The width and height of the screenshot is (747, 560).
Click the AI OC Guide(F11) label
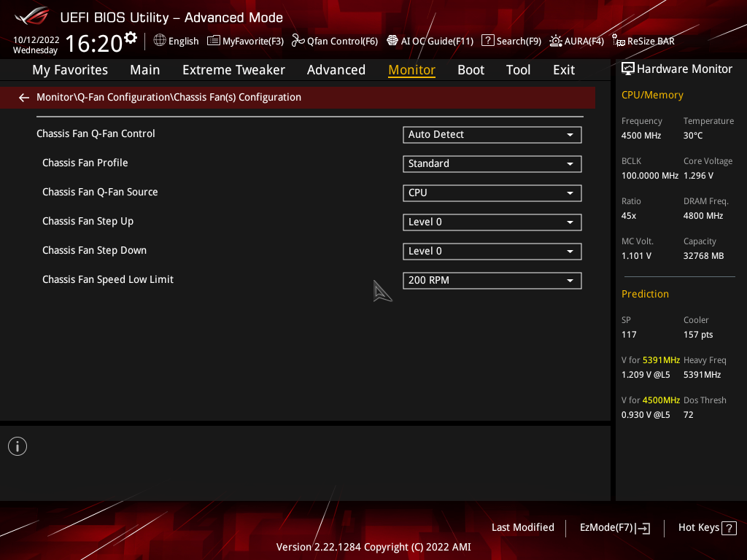coord(438,42)
